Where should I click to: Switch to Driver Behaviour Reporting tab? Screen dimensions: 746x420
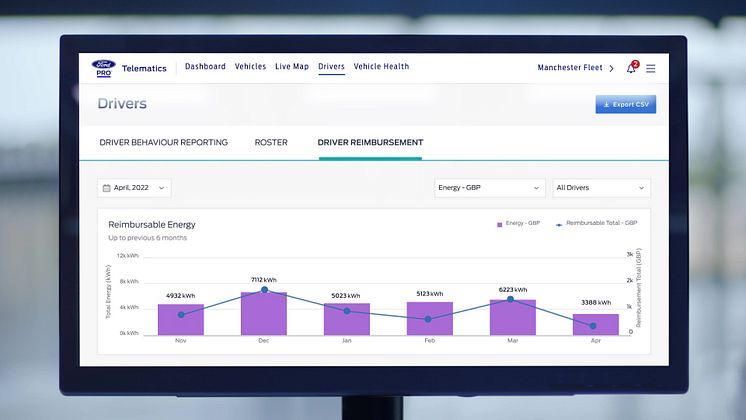point(164,143)
